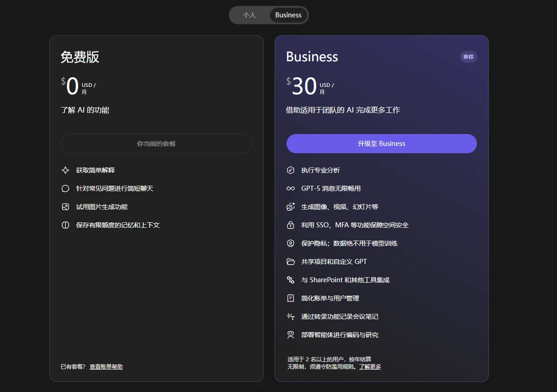Click the chat bubble icon for 简短聊天
The width and height of the screenshot is (557, 392).
click(66, 188)
